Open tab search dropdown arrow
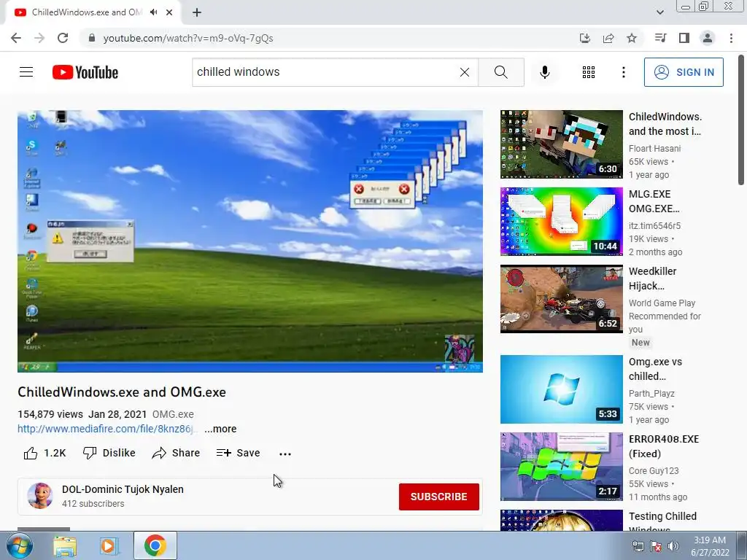The width and height of the screenshot is (747, 560). (x=659, y=12)
